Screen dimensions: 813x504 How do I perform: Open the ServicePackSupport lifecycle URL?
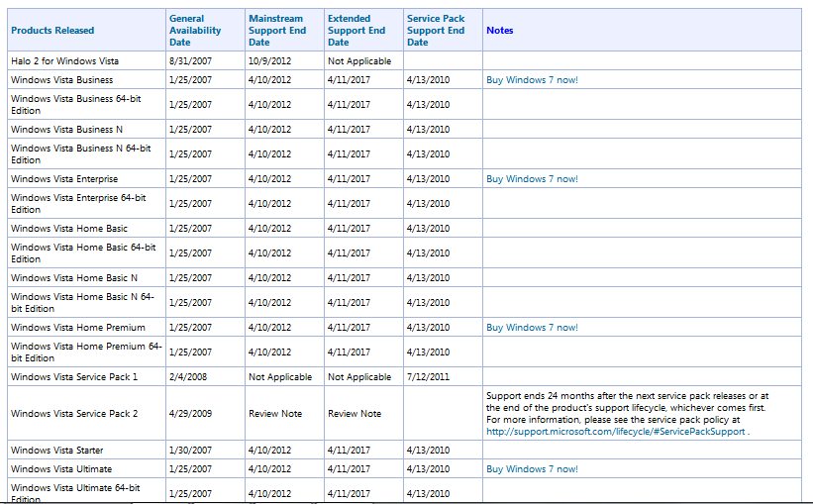[x=616, y=432]
